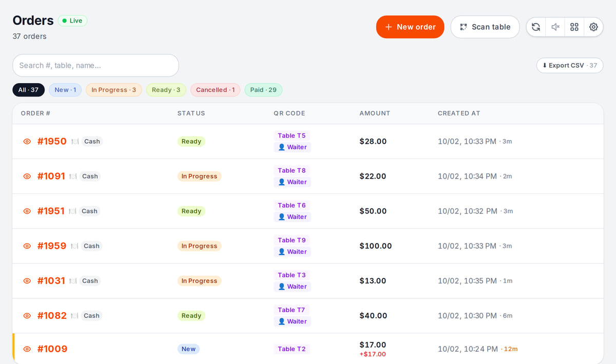
Task: Switch to grid view icon
Action: coord(574,27)
